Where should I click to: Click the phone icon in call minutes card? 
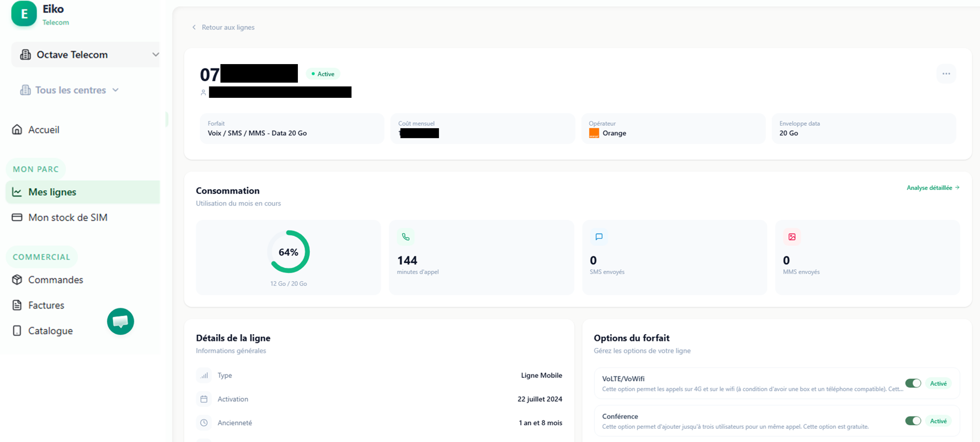click(x=406, y=237)
